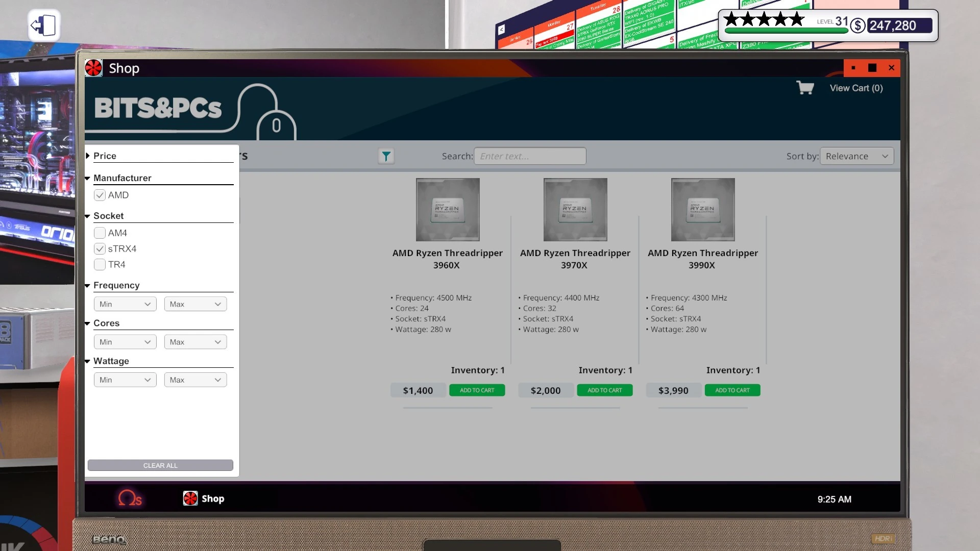The image size is (980, 551).
Task: Uncheck the AMD manufacturer checkbox
Action: coord(100,195)
